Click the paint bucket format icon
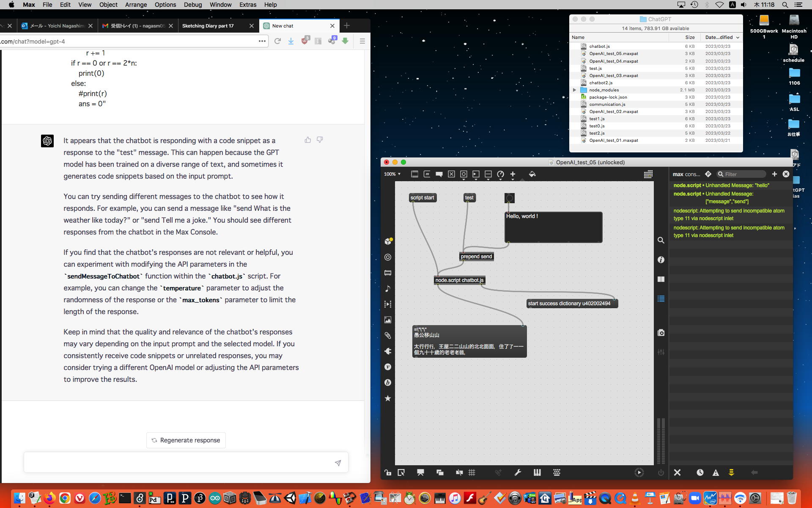The width and height of the screenshot is (812, 508). 532,174
